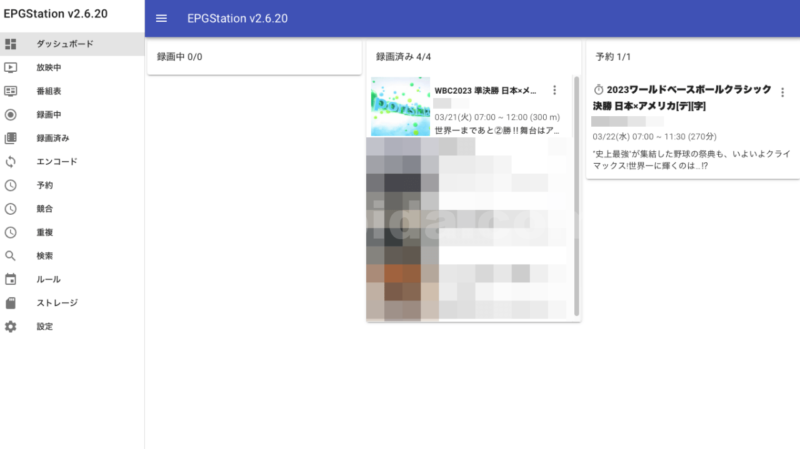Click the 録画済み library icon

pos(11,138)
